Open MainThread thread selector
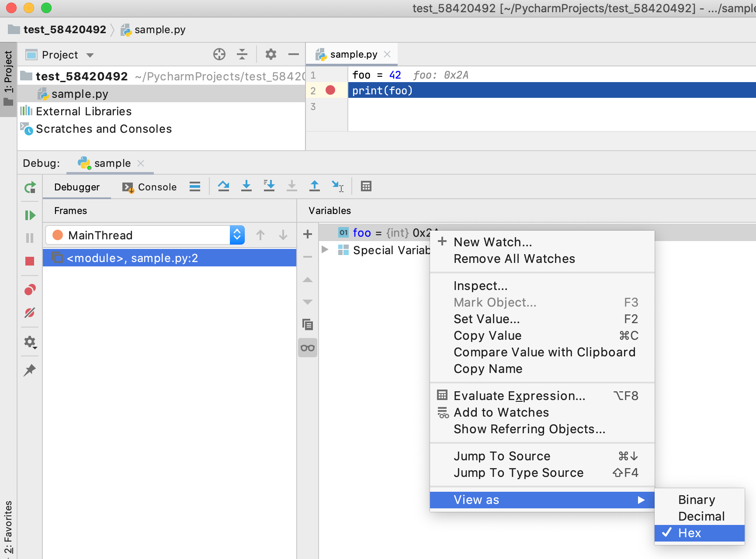 point(145,235)
